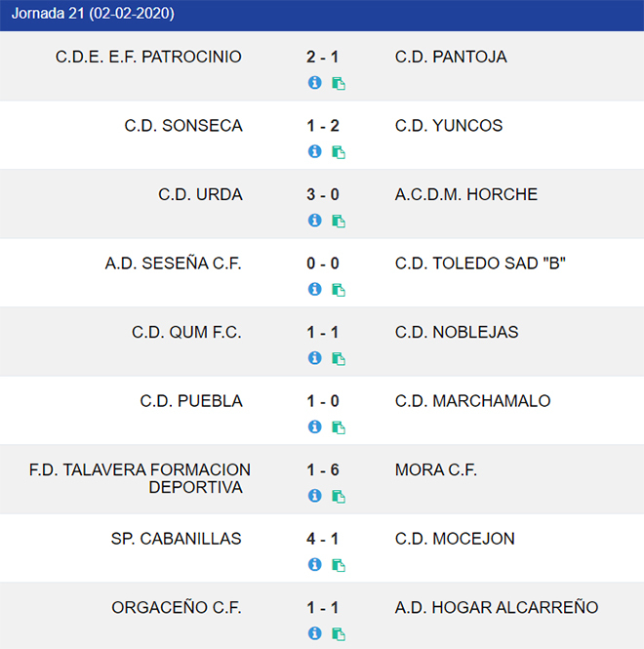
Task: Show info for Seseña vs Toledo SAD B
Action: 314,289
